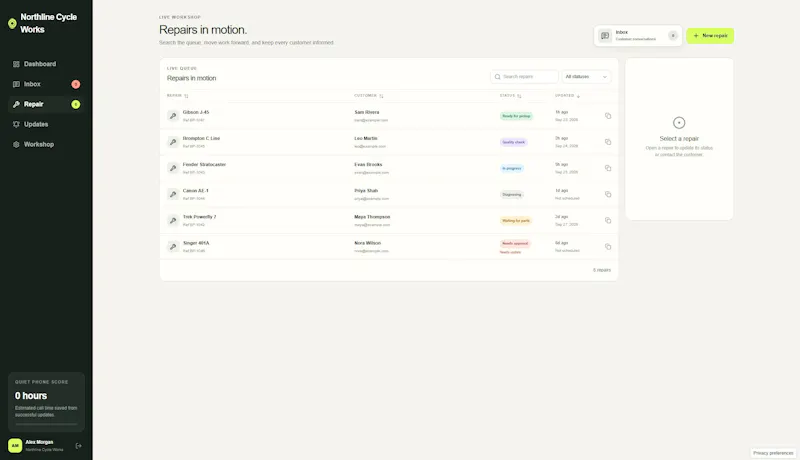800x460 pixels.
Task: Focus the Search repairs field
Action: coord(524,76)
